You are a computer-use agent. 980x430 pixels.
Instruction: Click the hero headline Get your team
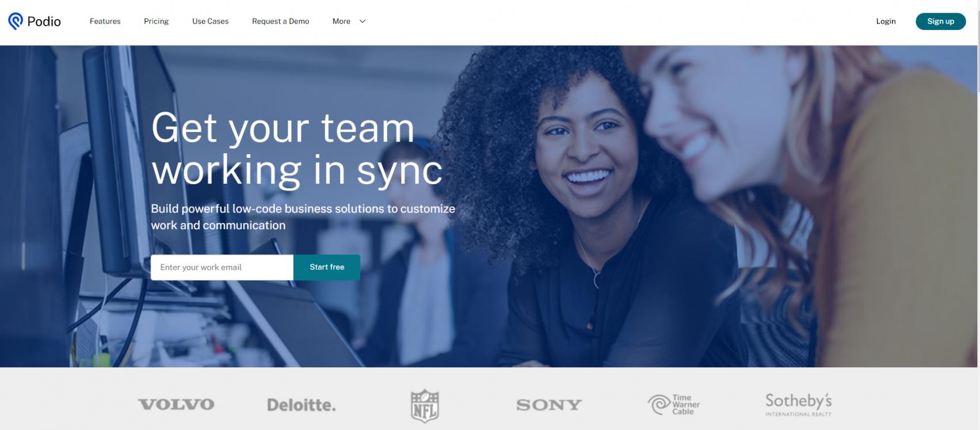point(283,128)
